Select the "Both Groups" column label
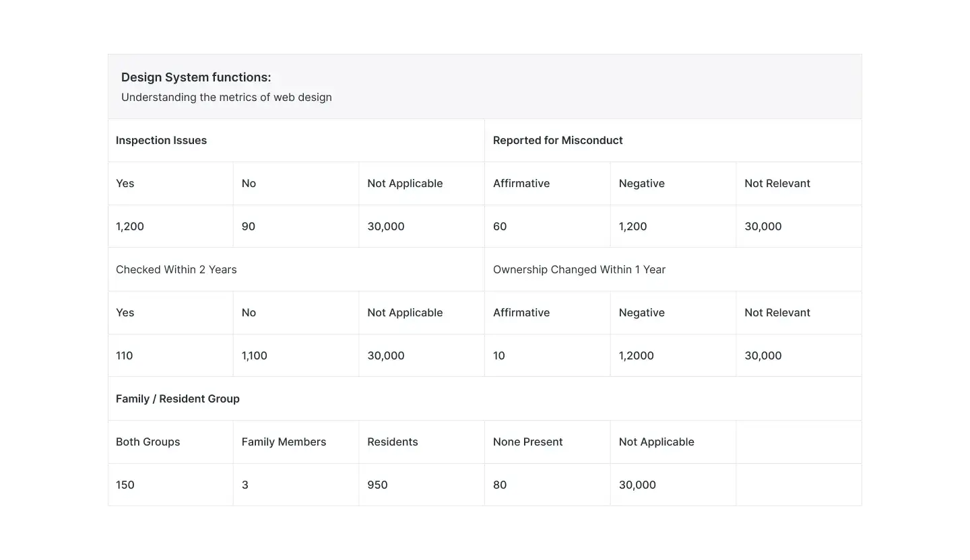 [x=148, y=442]
